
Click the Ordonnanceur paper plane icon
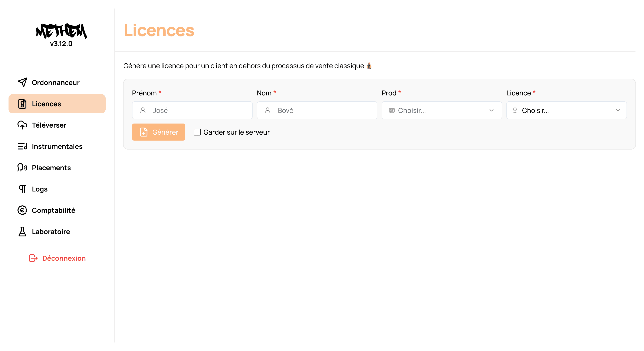22,82
